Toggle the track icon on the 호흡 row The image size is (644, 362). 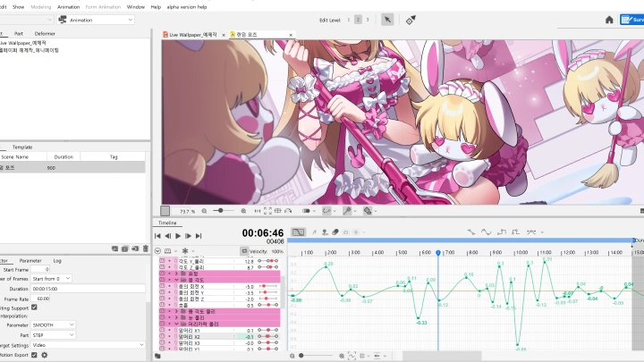162,306
